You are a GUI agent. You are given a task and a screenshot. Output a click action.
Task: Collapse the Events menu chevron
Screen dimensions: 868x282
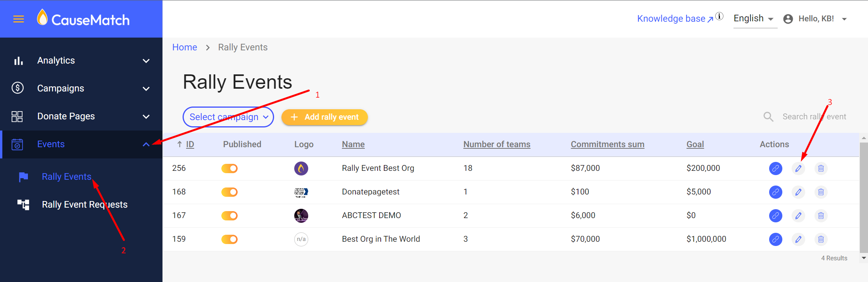point(146,144)
